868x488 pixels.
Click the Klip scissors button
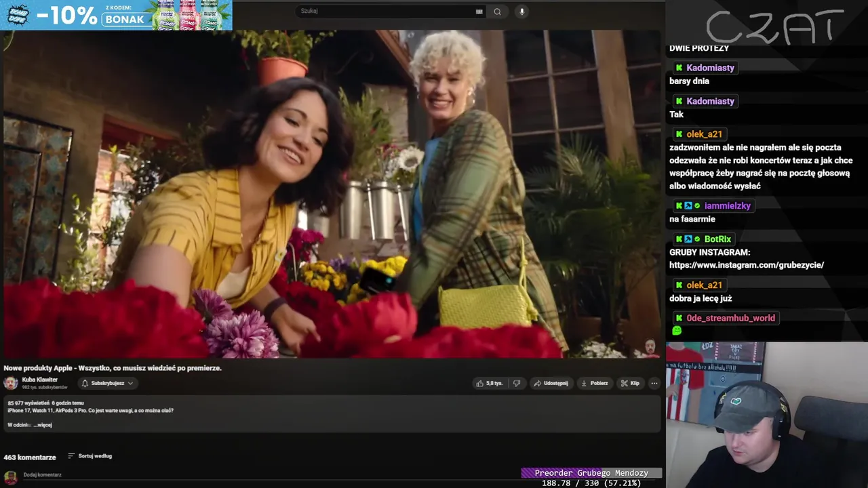(x=630, y=383)
